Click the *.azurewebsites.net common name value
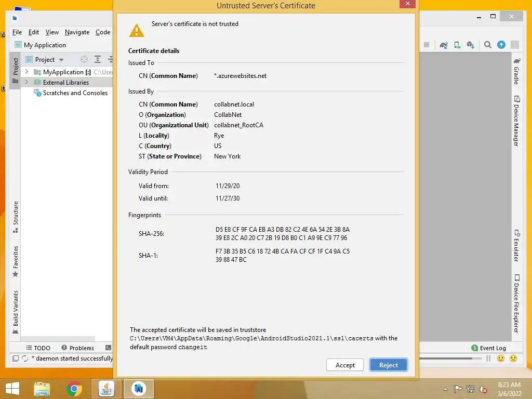 coord(240,76)
